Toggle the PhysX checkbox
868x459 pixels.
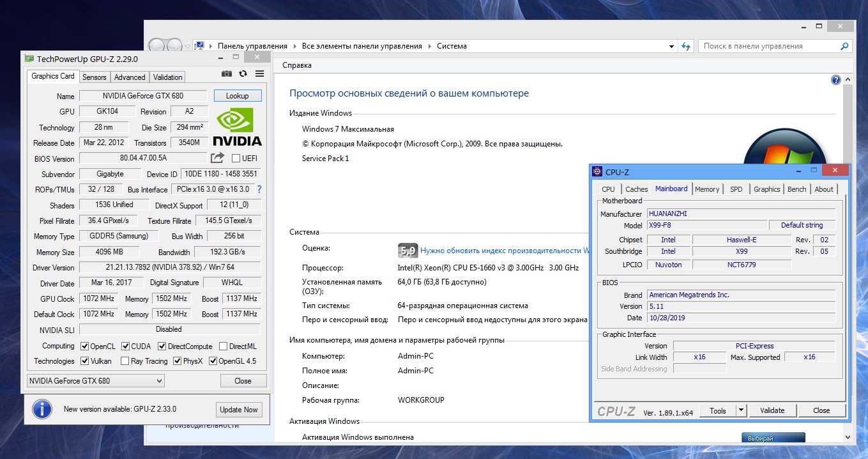178,361
